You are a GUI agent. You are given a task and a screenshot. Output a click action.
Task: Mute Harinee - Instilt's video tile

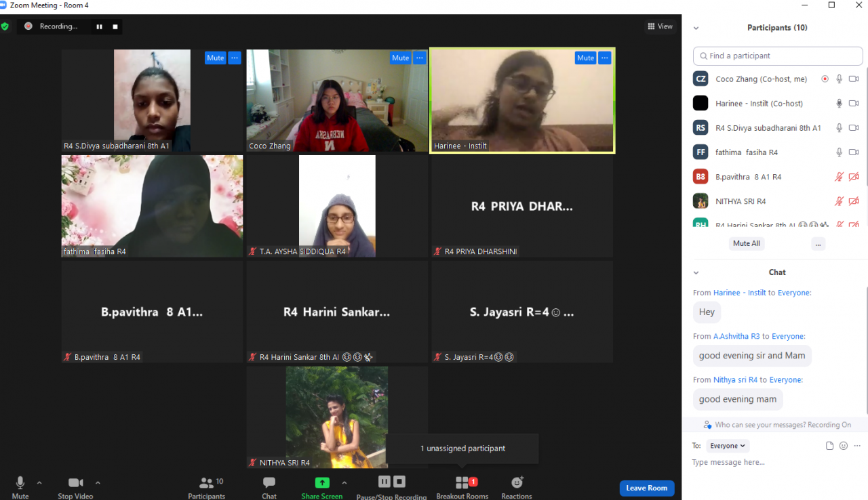pyautogui.click(x=586, y=58)
